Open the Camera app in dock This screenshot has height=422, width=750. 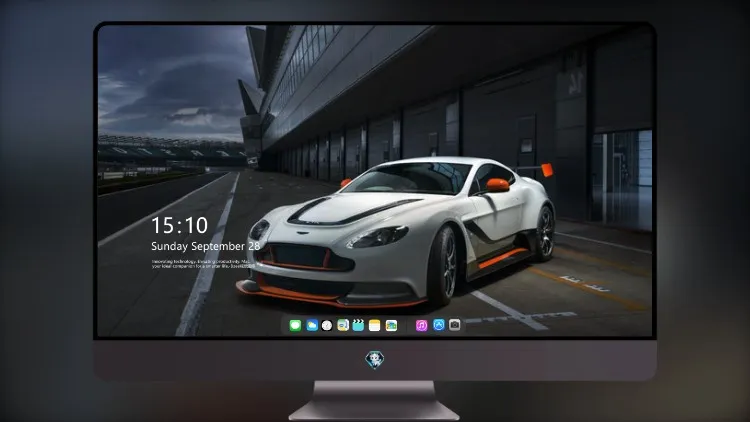[x=455, y=325]
